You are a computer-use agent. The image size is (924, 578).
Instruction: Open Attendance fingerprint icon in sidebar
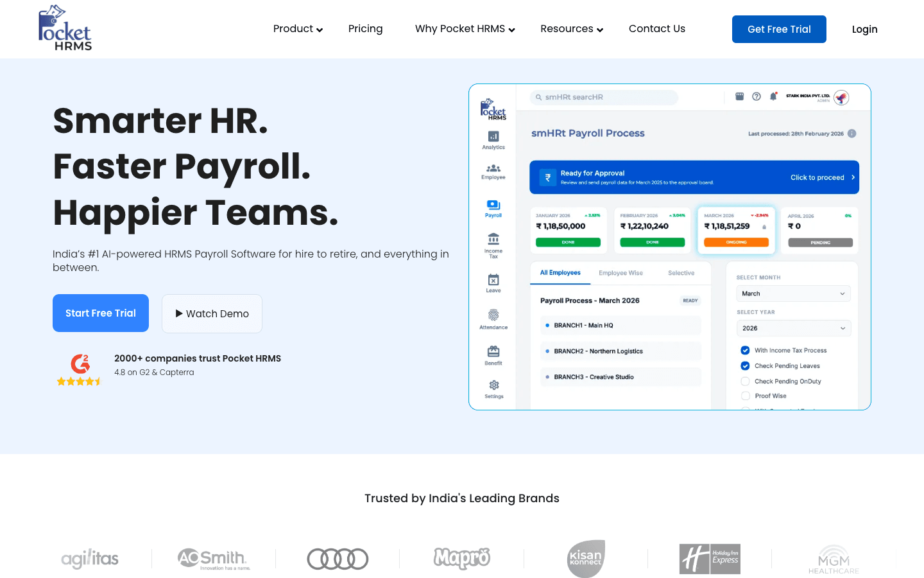(x=493, y=315)
